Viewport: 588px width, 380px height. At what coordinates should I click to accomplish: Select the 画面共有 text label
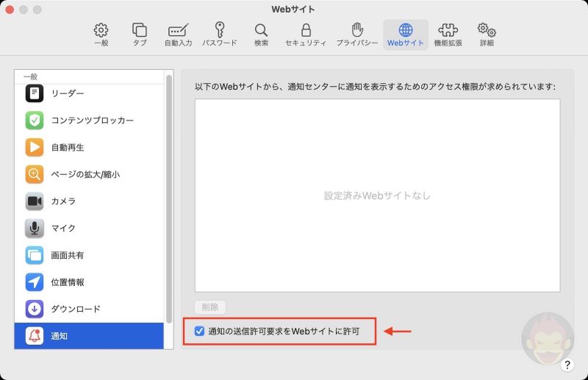[x=68, y=255]
